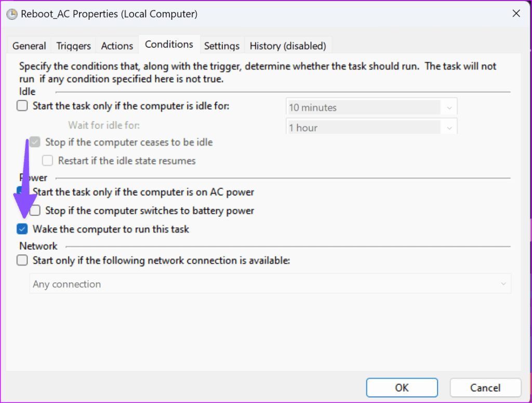Screen dimensions: 532x403
Task: Enable 'Stop if the computer switches to battery power'
Action: click(34, 210)
